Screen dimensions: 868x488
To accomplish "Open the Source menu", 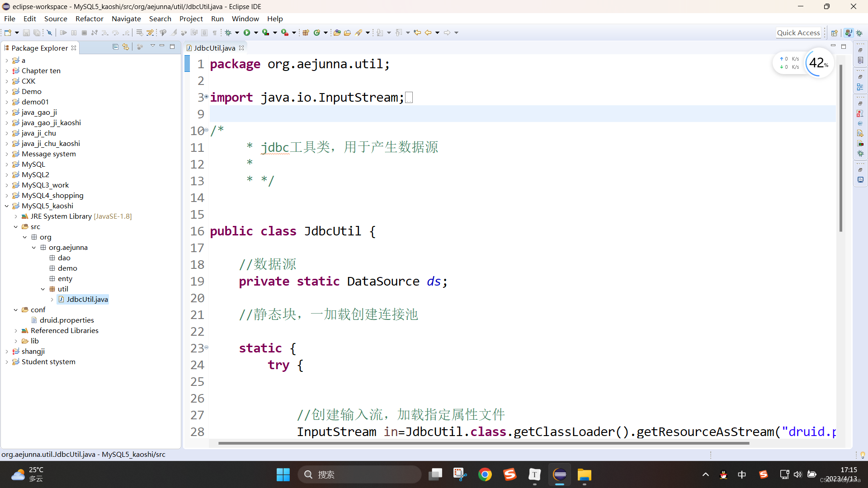I will click(x=56, y=19).
